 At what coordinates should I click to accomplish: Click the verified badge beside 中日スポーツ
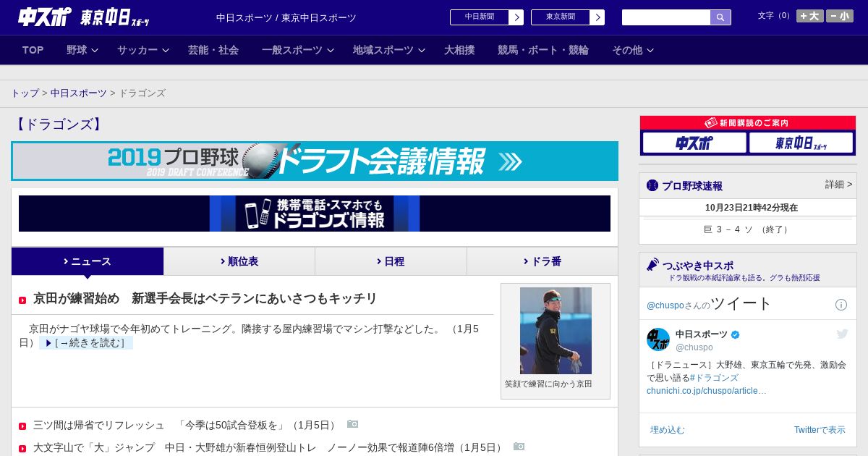[736, 334]
